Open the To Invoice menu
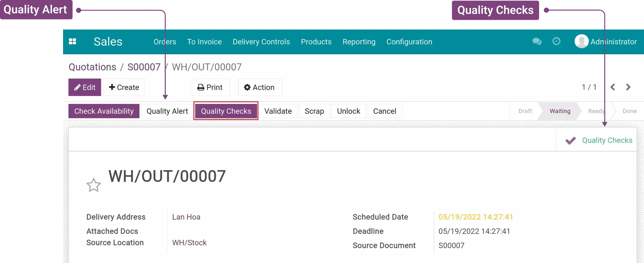The width and height of the screenshot is (644, 263). click(x=204, y=42)
